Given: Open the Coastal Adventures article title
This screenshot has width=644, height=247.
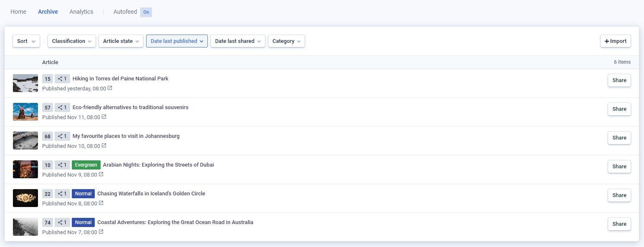Looking at the screenshot, I should (175, 222).
